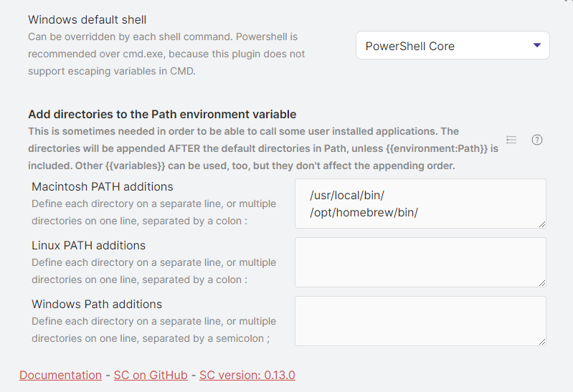Click the purple arrow beside PowerShell Core
The image size is (573, 392).
click(x=537, y=45)
